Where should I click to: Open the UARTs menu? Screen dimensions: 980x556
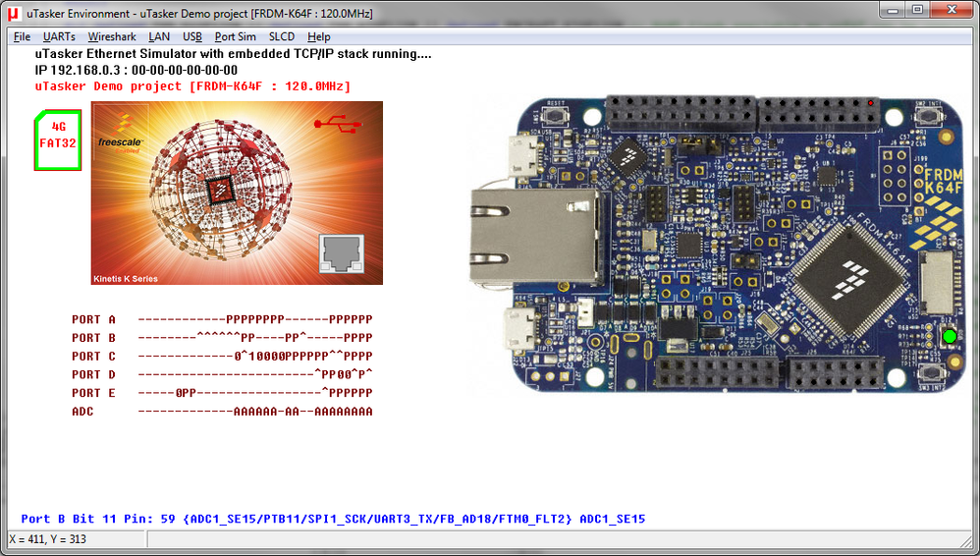click(59, 36)
